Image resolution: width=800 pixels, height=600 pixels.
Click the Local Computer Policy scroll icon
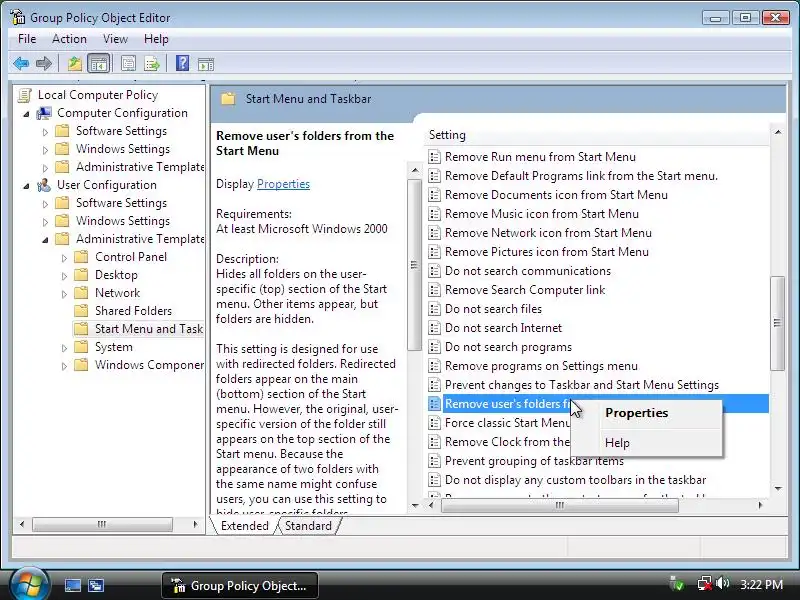pos(24,95)
